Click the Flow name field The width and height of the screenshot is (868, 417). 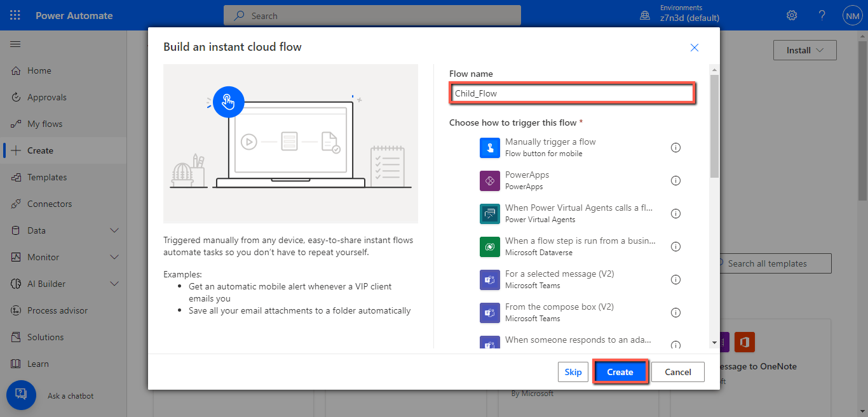572,93
